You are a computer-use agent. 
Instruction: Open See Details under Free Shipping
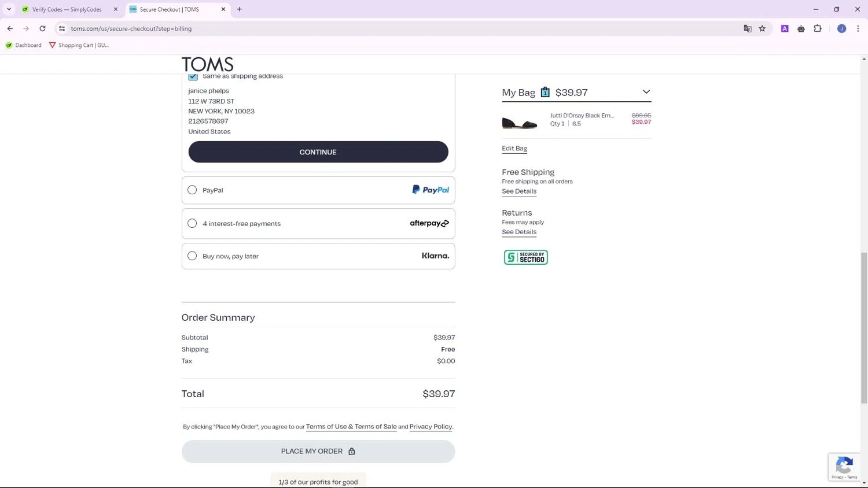(x=519, y=191)
